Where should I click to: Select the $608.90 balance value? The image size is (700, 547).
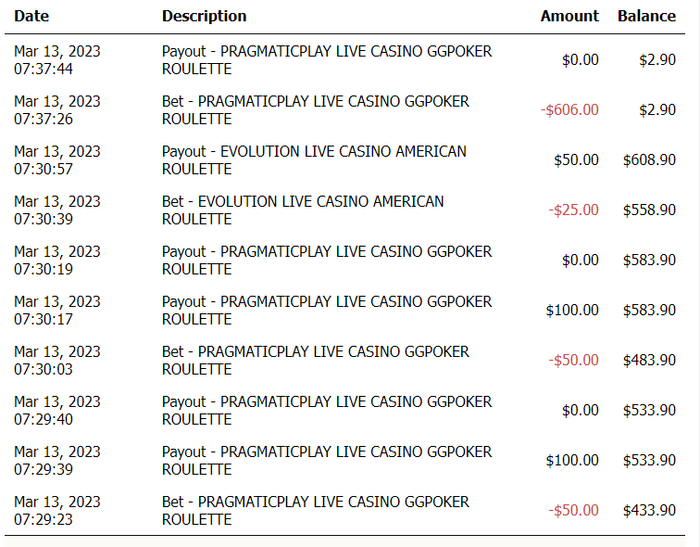(x=649, y=160)
